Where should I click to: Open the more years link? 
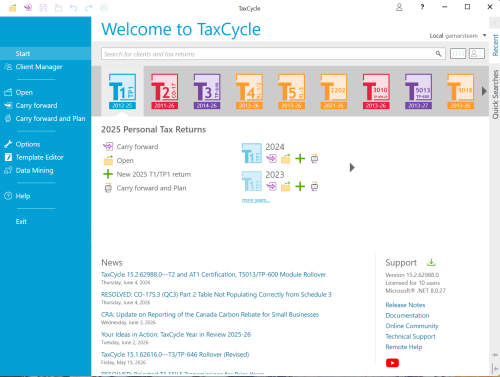pyautogui.click(x=256, y=200)
